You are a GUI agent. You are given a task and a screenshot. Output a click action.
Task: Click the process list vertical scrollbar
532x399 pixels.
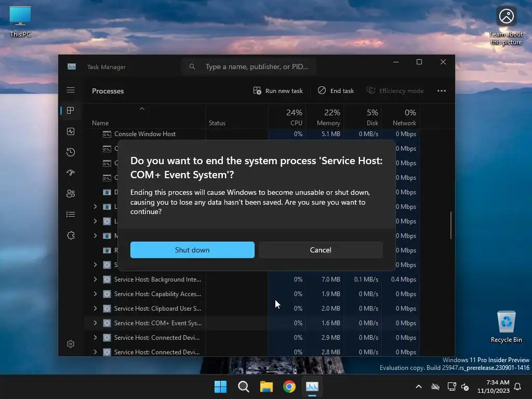tap(451, 225)
